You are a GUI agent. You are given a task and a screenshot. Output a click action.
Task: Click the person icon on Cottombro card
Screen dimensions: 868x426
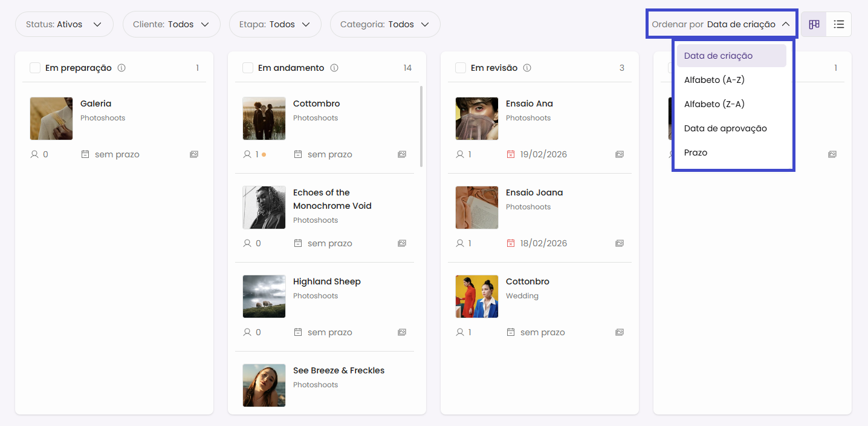coord(247,154)
